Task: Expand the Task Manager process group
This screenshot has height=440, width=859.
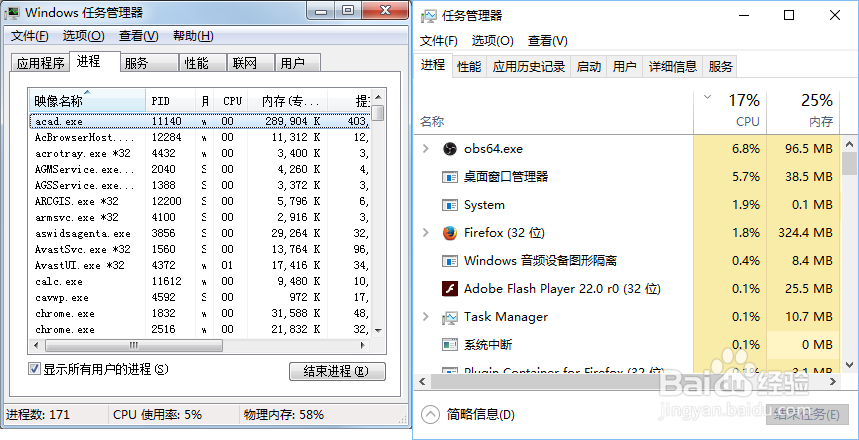Action: [426, 317]
